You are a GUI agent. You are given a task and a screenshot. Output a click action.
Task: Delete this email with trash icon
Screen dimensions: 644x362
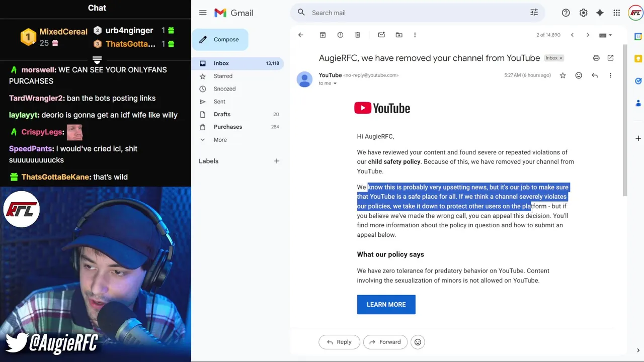point(358,35)
